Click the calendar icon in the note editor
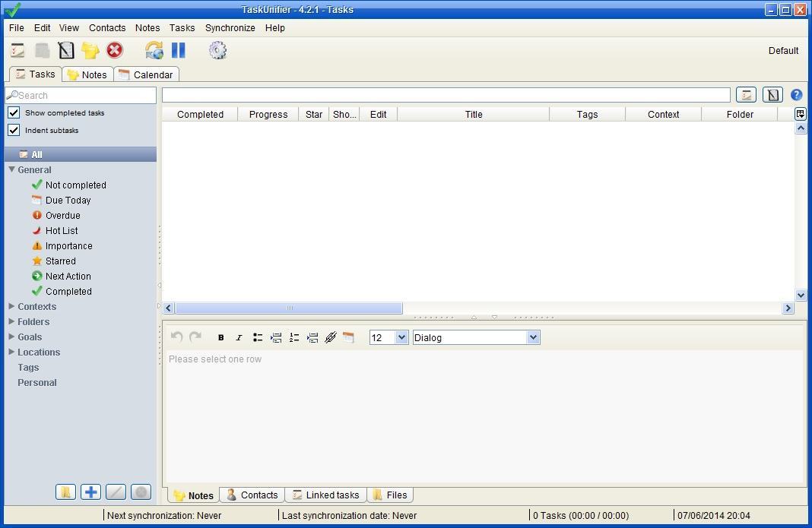This screenshot has width=812, height=528. pos(348,337)
